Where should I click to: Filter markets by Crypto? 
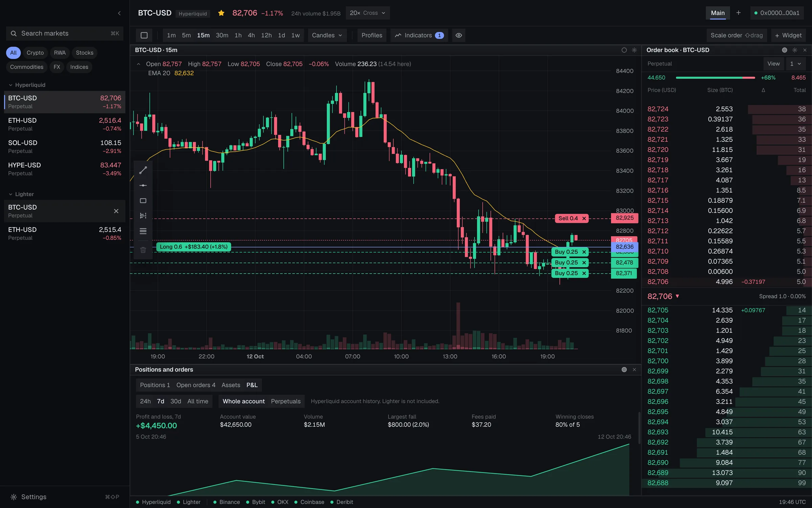(x=35, y=53)
